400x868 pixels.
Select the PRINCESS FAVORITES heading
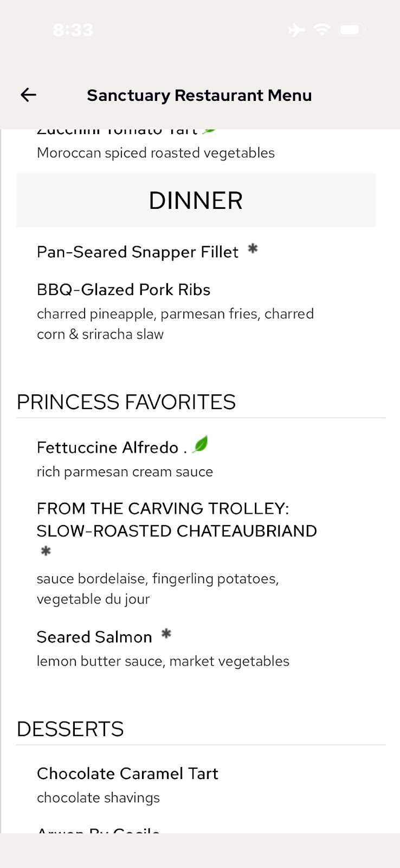pyautogui.click(x=126, y=402)
